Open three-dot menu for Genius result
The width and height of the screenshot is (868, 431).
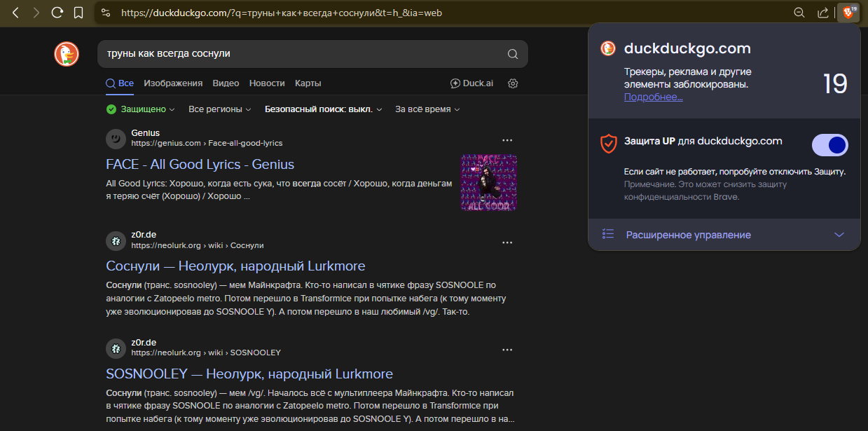pos(507,139)
